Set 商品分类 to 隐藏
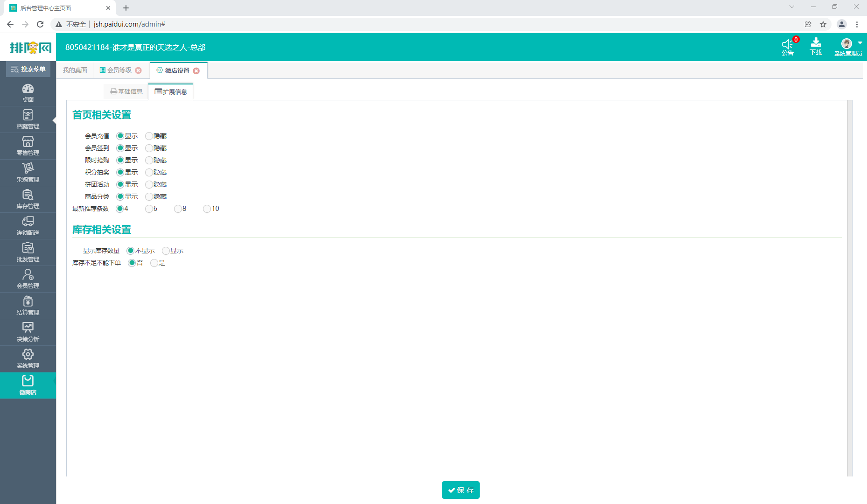The height and width of the screenshot is (504, 867). 149,197
